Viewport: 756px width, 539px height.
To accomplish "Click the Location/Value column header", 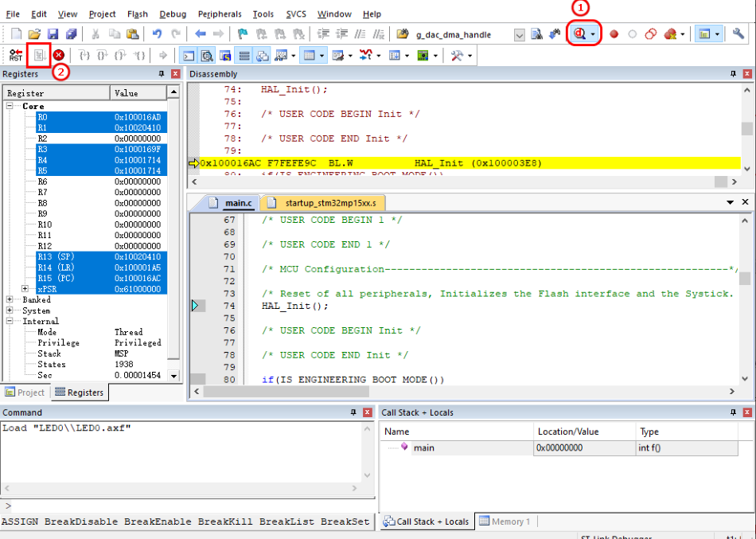I will [584, 432].
